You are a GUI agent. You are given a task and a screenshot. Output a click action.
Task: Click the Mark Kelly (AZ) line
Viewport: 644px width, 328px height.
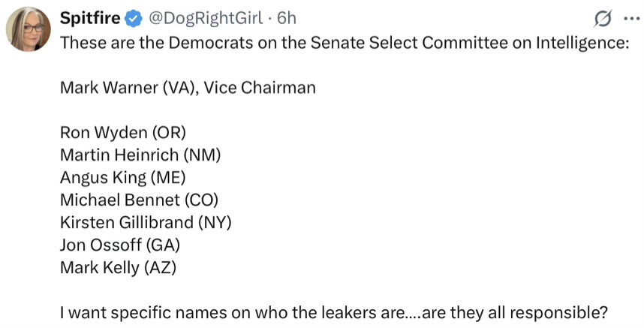(118, 268)
